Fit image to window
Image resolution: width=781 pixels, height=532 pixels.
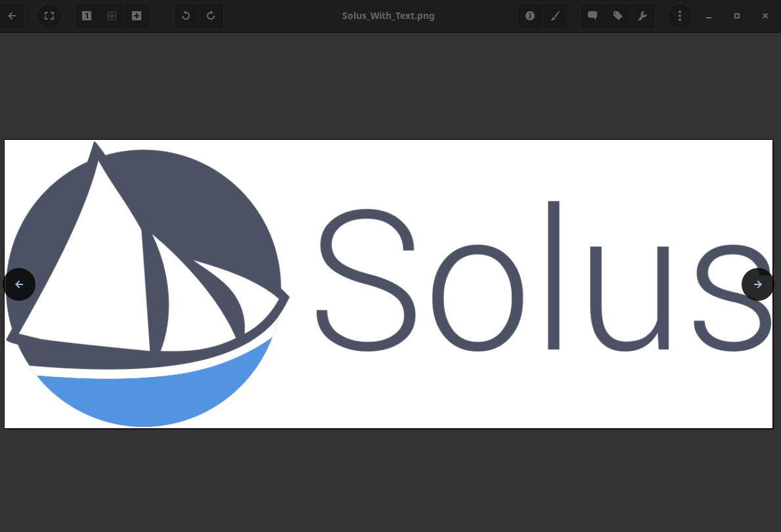pos(112,16)
